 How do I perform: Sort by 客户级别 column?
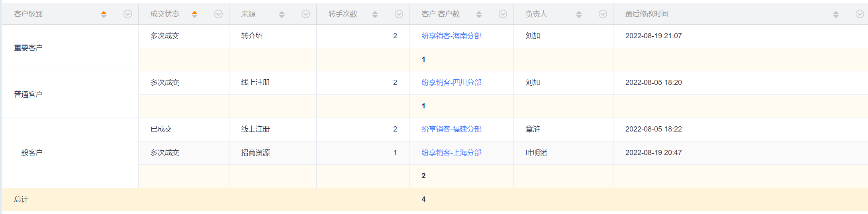tap(104, 14)
